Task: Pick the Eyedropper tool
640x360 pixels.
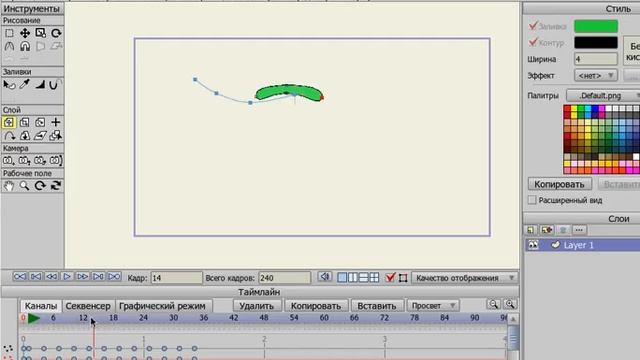Action: point(25,85)
